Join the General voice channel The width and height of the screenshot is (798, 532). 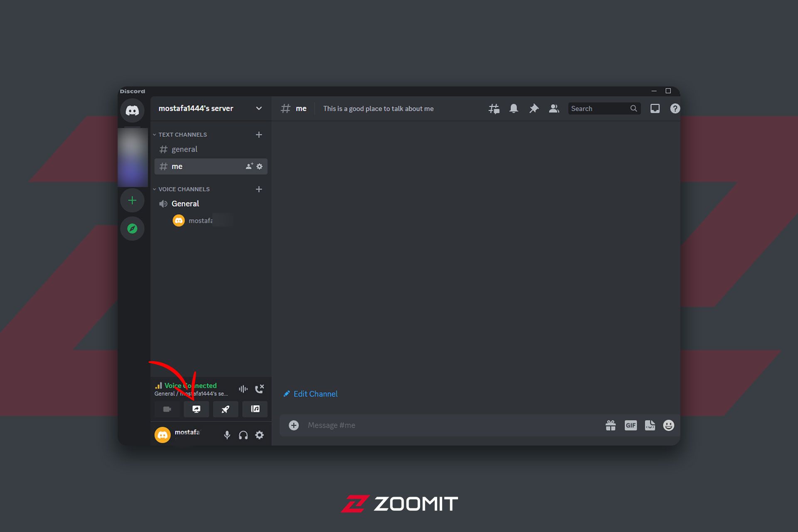(x=211, y=204)
